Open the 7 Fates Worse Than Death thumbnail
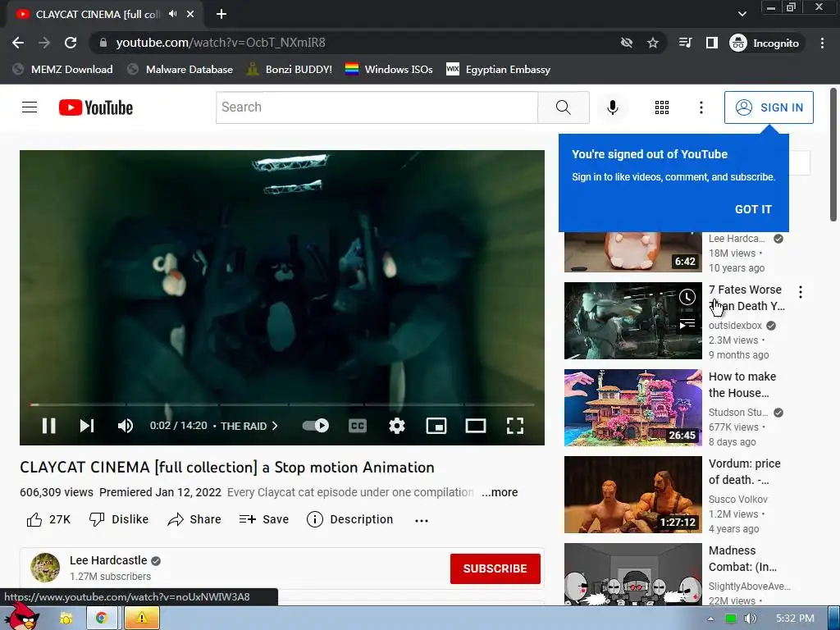 click(632, 321)
